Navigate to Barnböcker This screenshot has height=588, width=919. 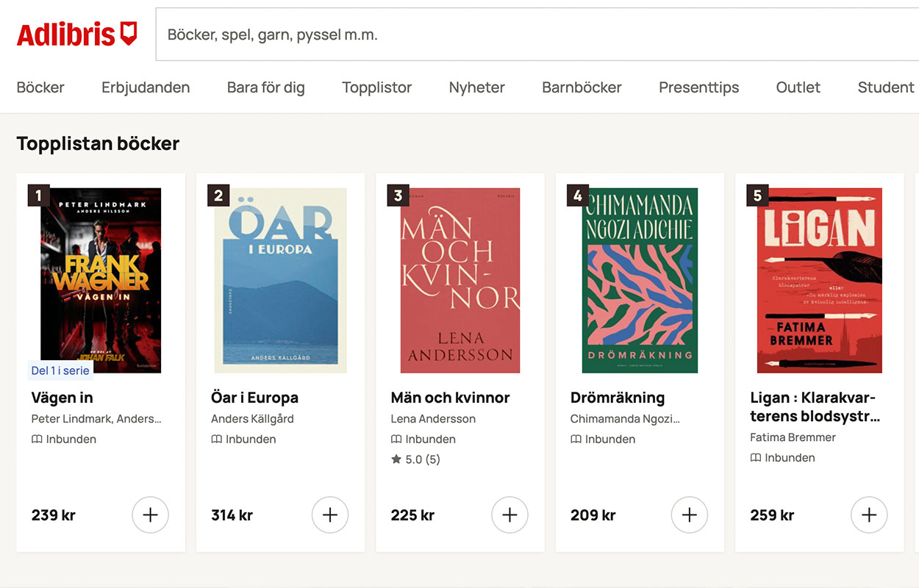click(x=582, y=87)
